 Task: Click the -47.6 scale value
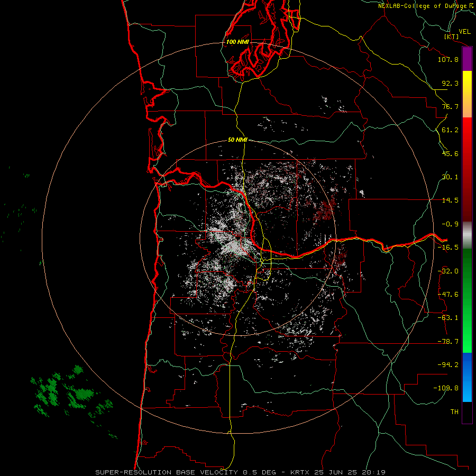pos(448,295)
